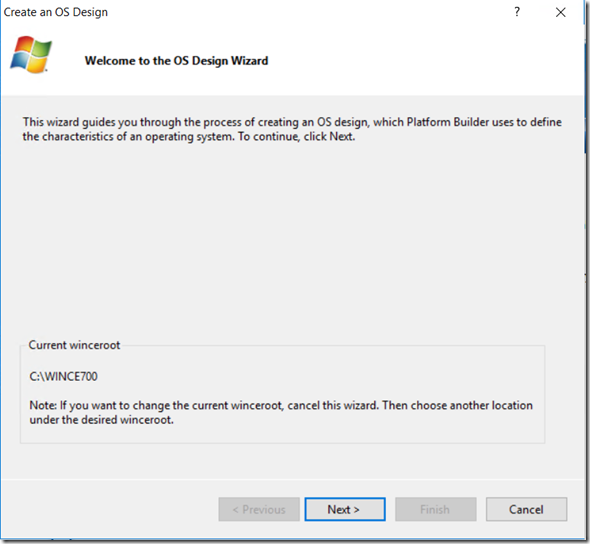This screenshot has width=590, height=544.
Task: Close the Create an OS Design dialog
Action: point(561,12)
